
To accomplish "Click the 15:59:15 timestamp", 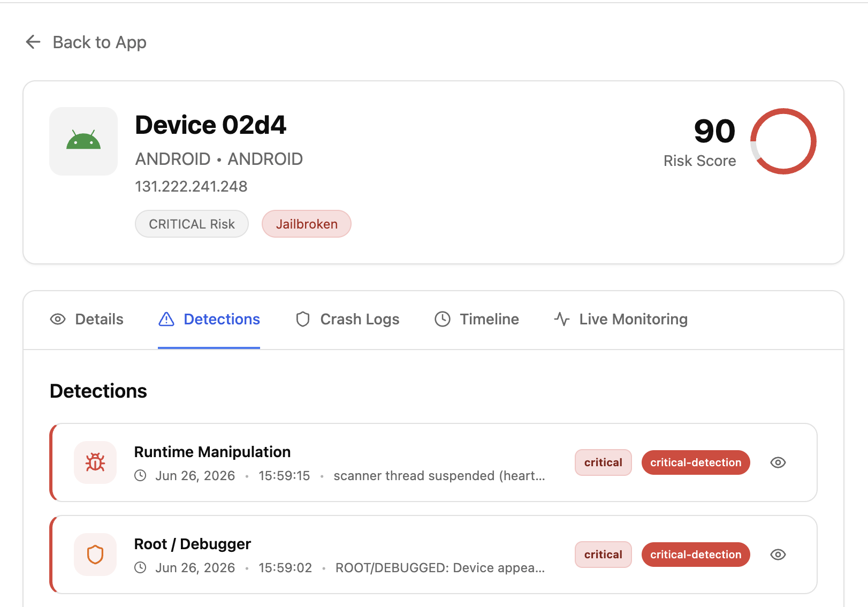I will (284, 476).
